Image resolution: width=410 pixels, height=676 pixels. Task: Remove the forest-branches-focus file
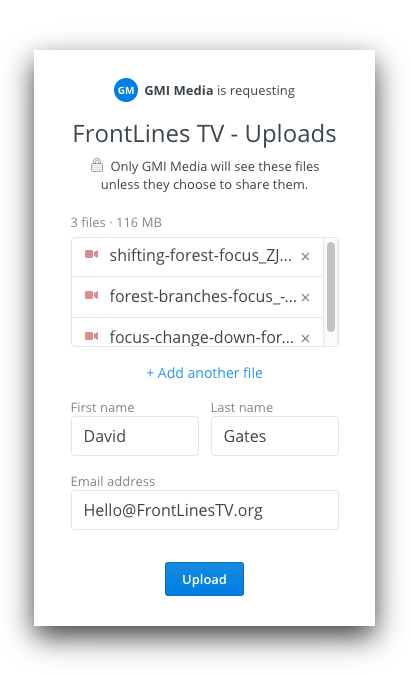pyautogui.click(x=305, y=297)
